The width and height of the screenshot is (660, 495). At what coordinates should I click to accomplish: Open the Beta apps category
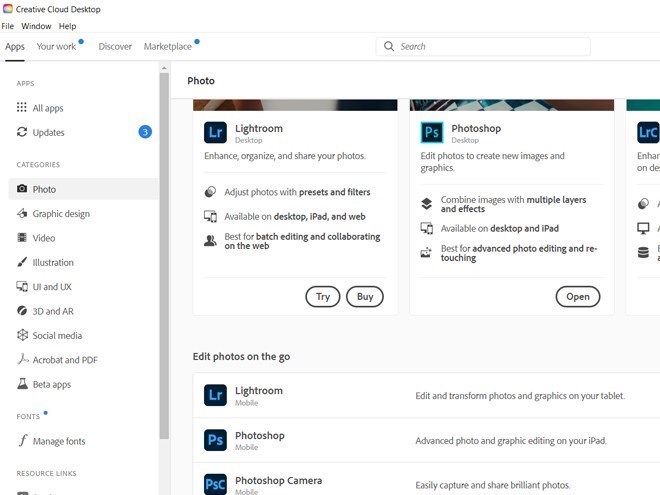click(83, 384)
